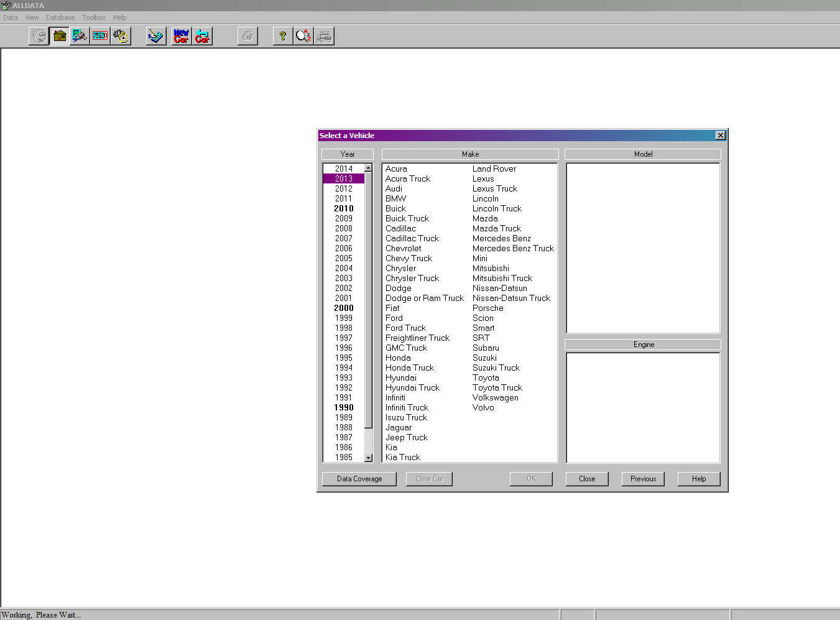Screen dimensions: 840x620
Task: Choose Chevrolet from the Make list
Action: coord(403,248)
